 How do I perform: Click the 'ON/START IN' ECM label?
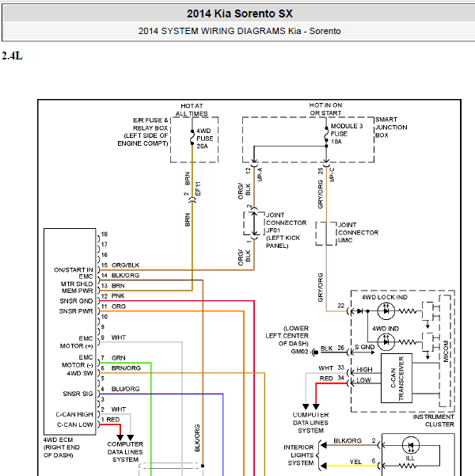pos(73,270)
